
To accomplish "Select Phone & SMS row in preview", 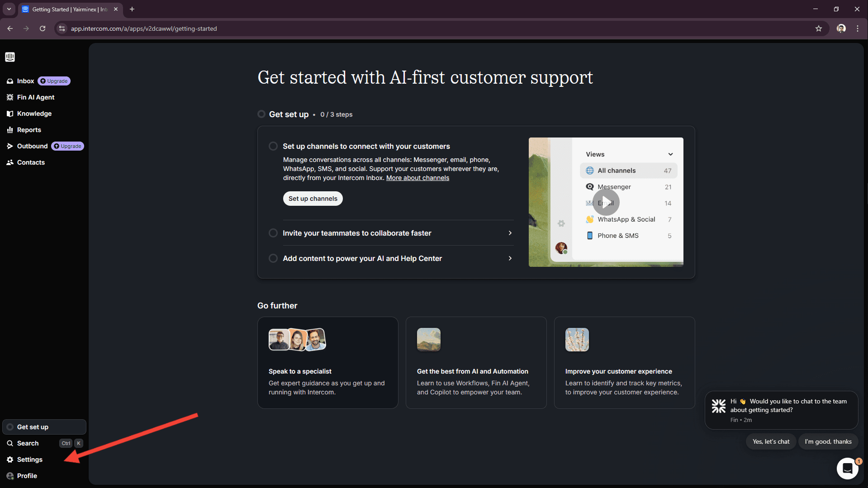I will (628, 236).
